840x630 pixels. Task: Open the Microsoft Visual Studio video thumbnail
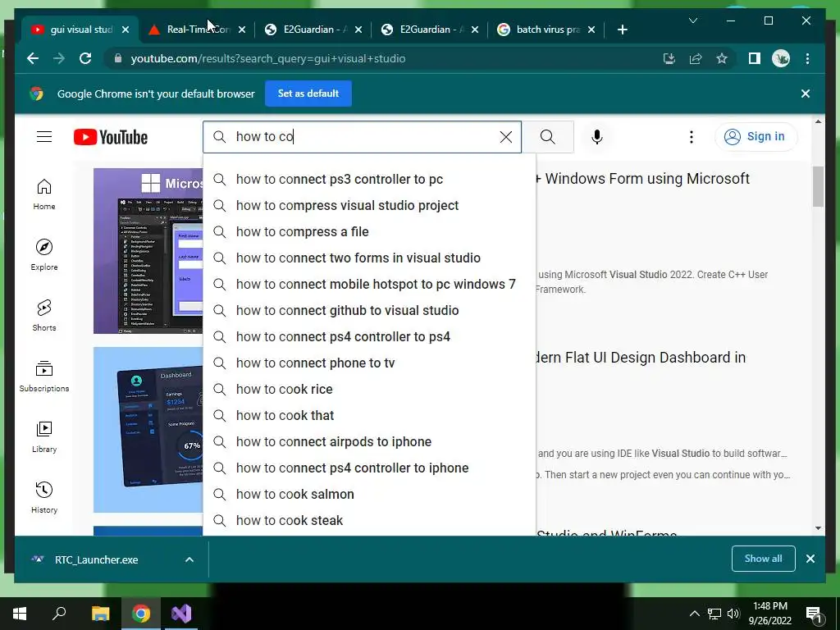tap(148, 251)
